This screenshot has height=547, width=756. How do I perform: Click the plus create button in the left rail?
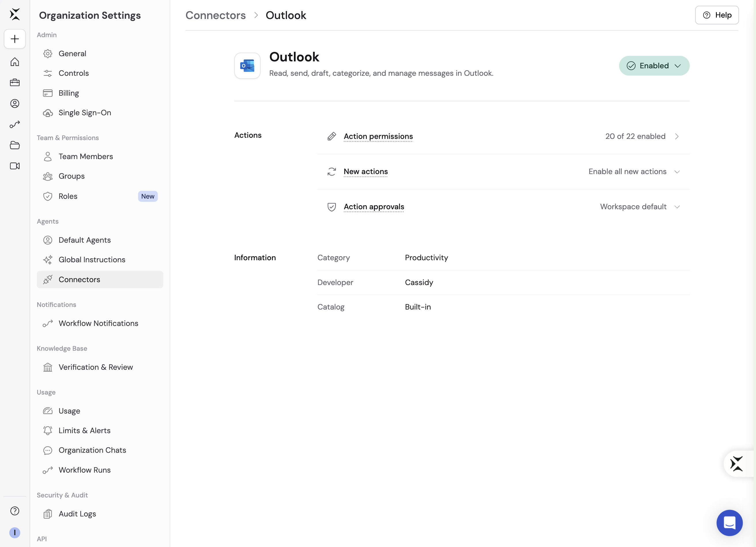pyautogui.click(x=15, y=39)
